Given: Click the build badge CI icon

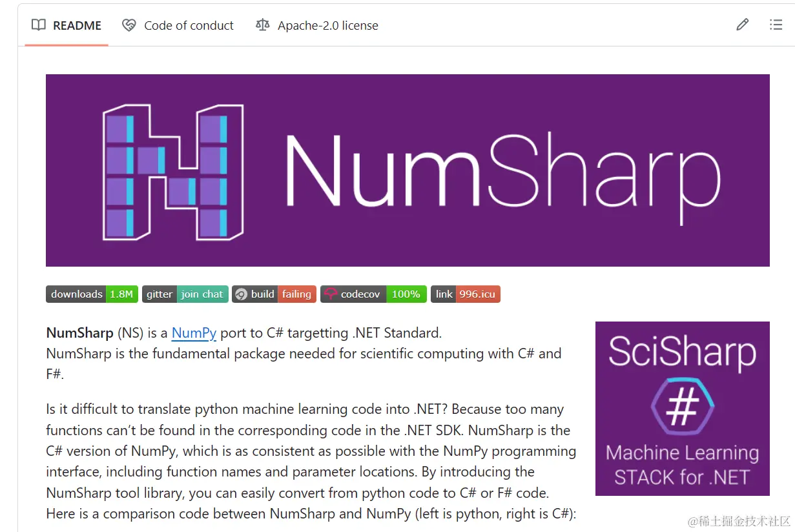Looking at the screenshot, I should (x=241, y=294).
